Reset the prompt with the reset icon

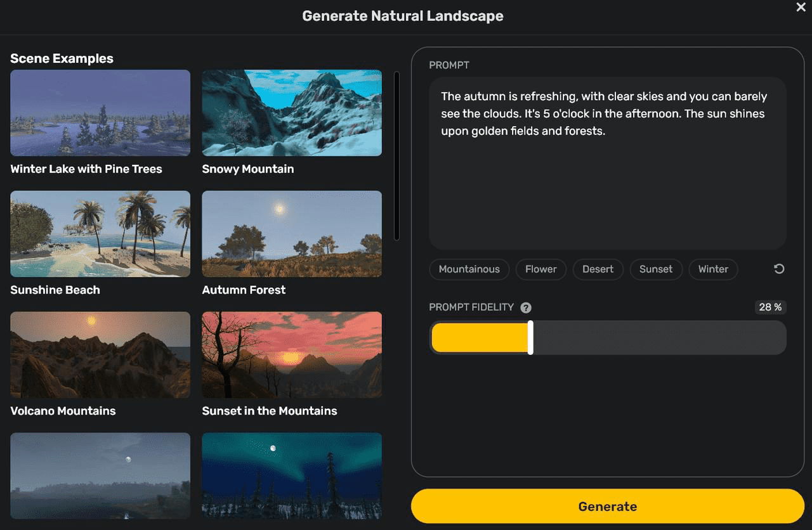coord(779,269)
